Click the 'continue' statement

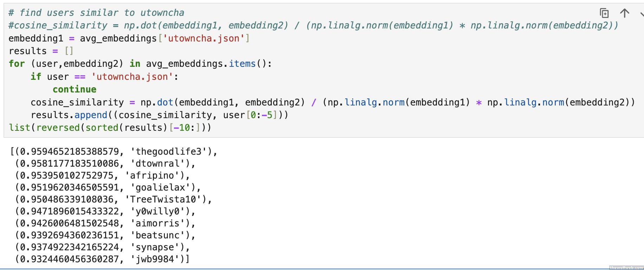pos(75,89)
